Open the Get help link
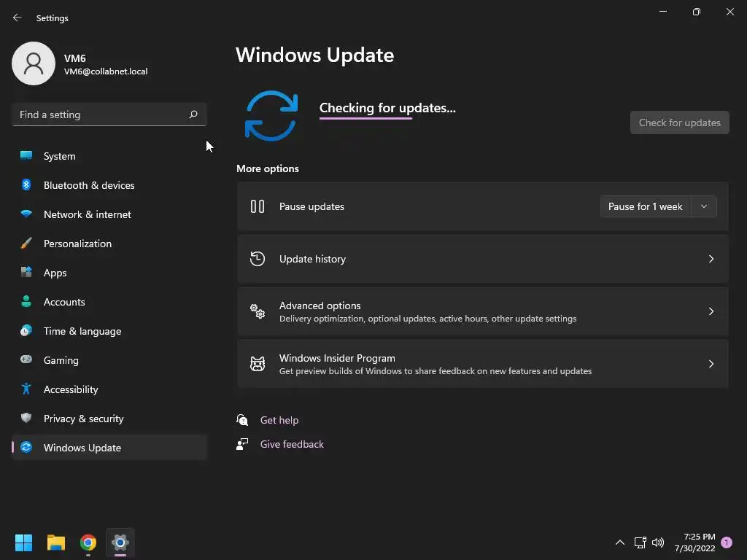Image resolution: width=747 pixels, height=560 pixels. (x=279, y=420)
